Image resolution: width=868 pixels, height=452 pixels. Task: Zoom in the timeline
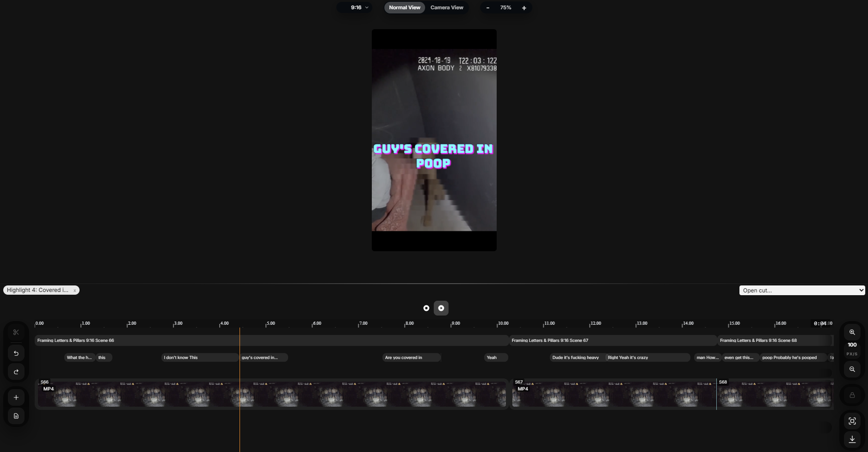coord(852,332)
